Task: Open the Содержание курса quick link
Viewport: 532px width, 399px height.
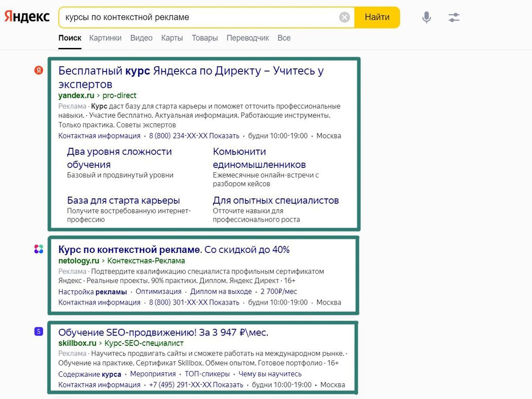Action: (90, 374)
